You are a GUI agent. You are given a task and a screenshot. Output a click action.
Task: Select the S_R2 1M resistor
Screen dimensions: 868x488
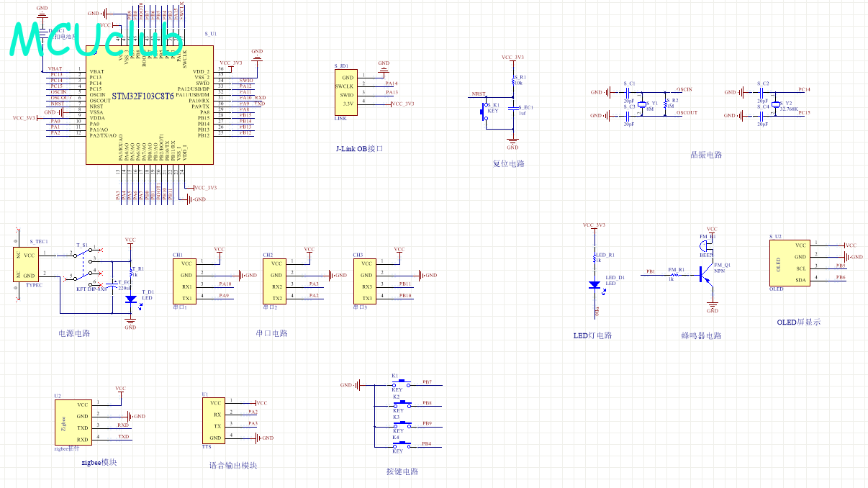666,104
